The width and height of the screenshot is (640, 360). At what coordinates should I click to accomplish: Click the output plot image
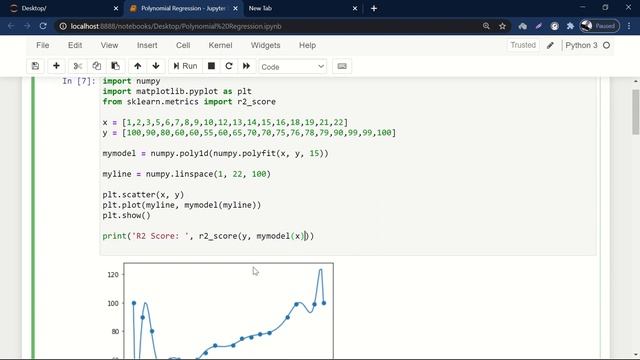tap(219, 310)
